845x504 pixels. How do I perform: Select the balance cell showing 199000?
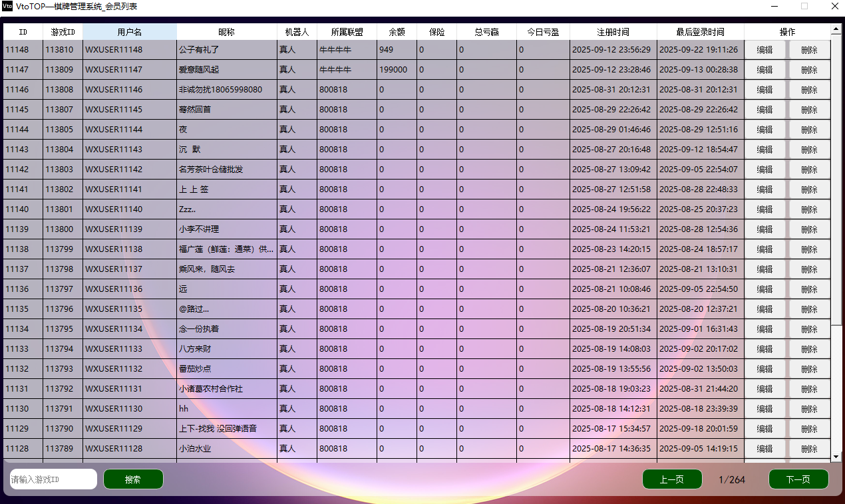[x=397, y=70]
